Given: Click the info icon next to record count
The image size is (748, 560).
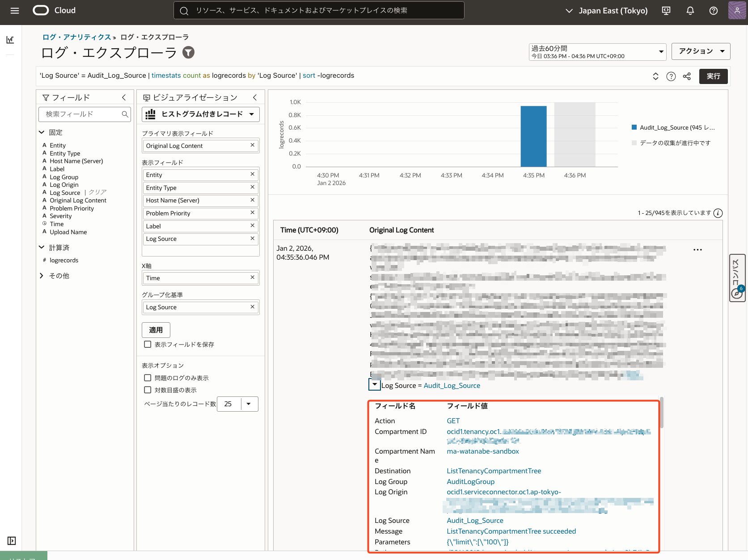Looking at the screenshot, I should coord(718,213).
